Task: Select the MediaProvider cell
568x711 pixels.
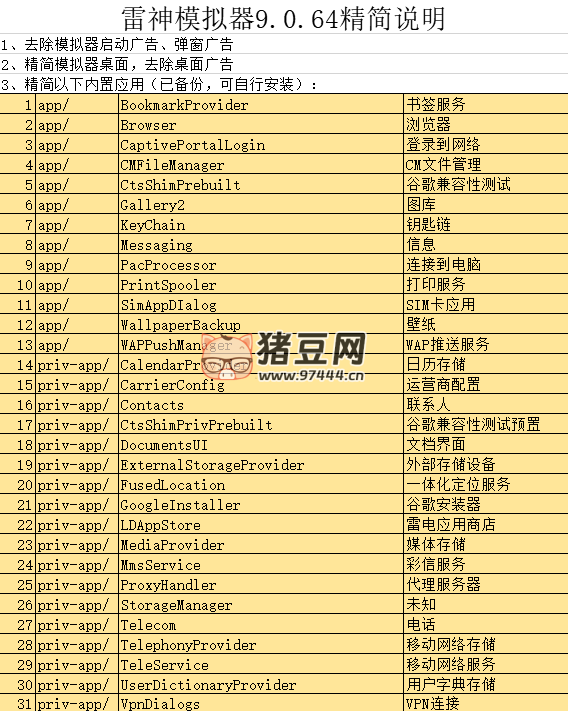Action: click(261, 544)
